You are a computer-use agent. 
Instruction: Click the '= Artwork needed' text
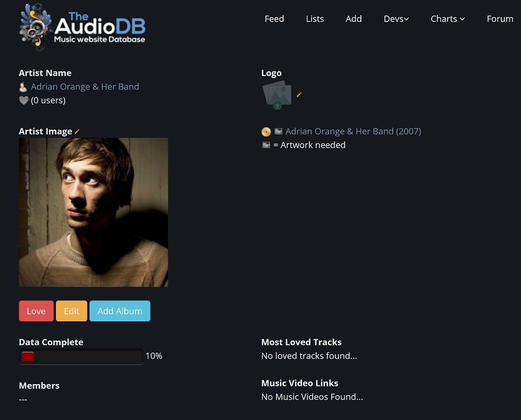309,145
